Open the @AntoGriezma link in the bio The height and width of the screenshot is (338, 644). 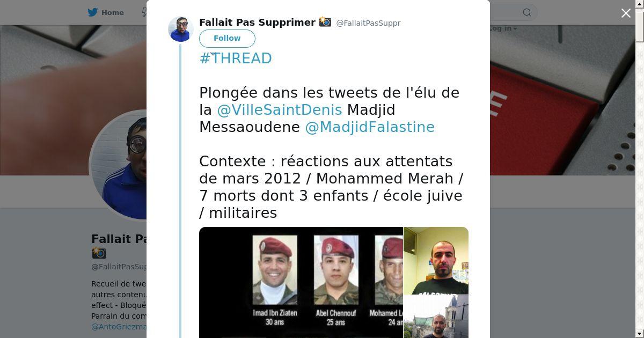pyautogui.click(x=119, y=326)
